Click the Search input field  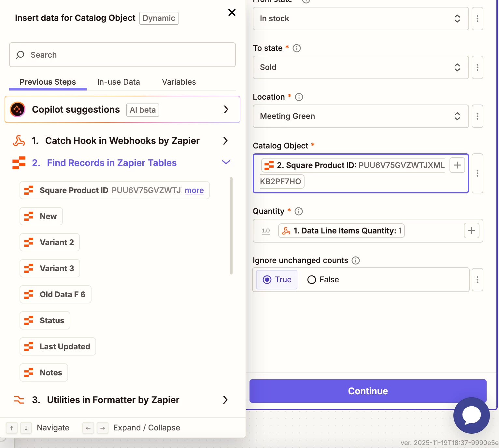tap(122, 55)
